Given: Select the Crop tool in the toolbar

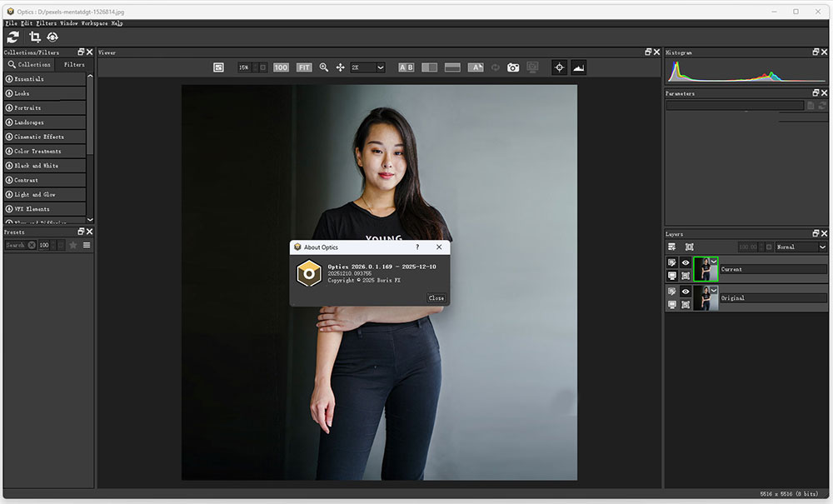Looking at the screenshot, I should point(35,37).
